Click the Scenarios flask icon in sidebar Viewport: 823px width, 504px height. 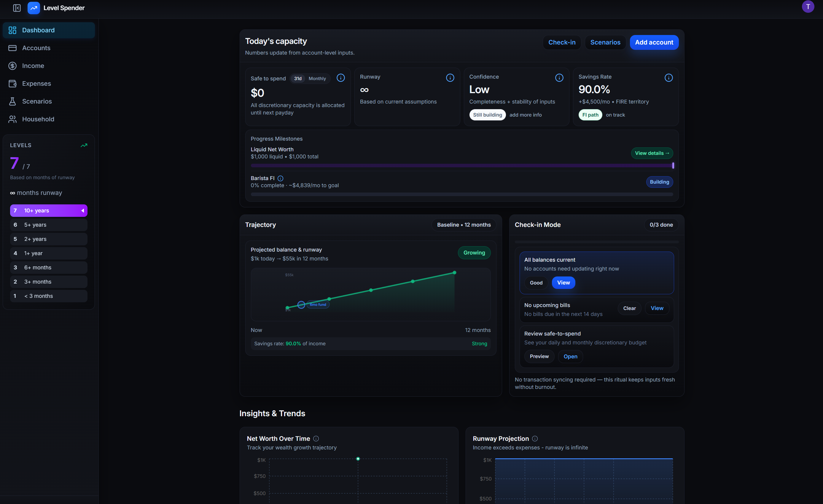[12, 101]
